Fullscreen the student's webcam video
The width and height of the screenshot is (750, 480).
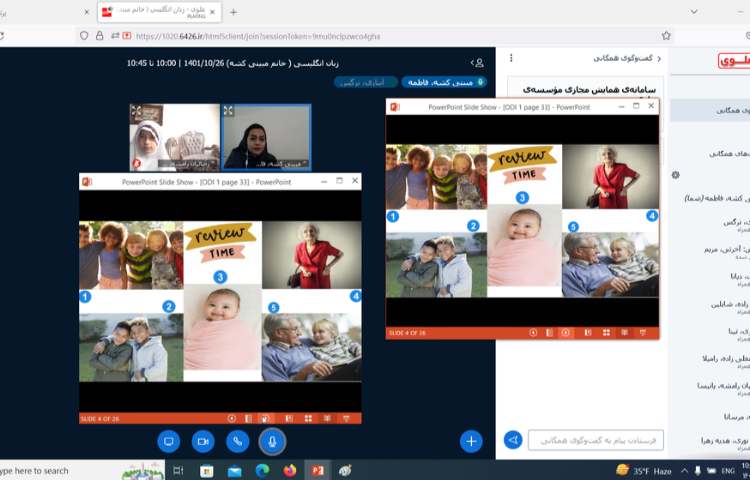pos(136,111)
